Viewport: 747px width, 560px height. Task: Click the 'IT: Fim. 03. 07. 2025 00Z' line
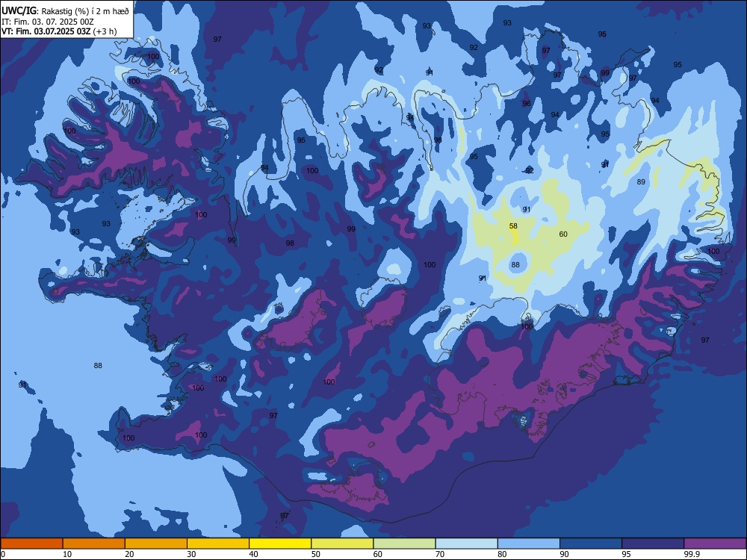tap(48, 22)
